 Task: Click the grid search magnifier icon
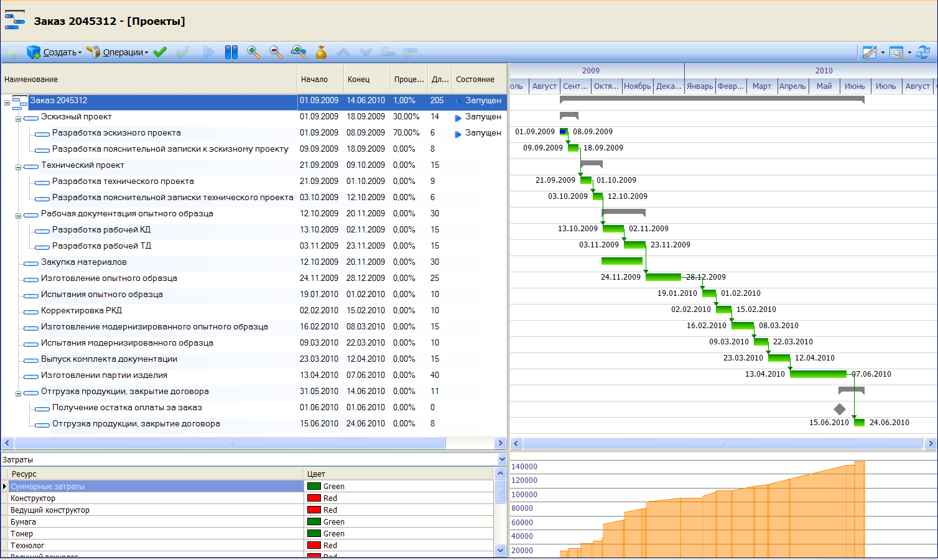coord(896,53)
